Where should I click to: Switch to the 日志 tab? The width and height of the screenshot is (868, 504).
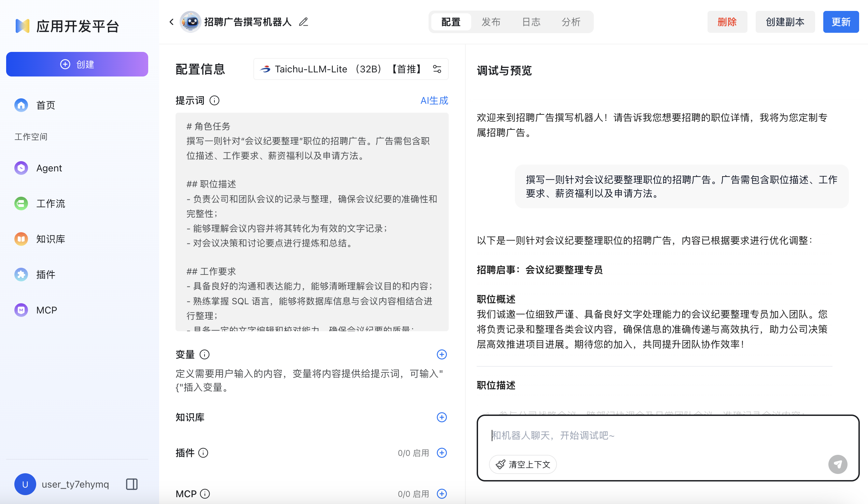pos(531,22)
